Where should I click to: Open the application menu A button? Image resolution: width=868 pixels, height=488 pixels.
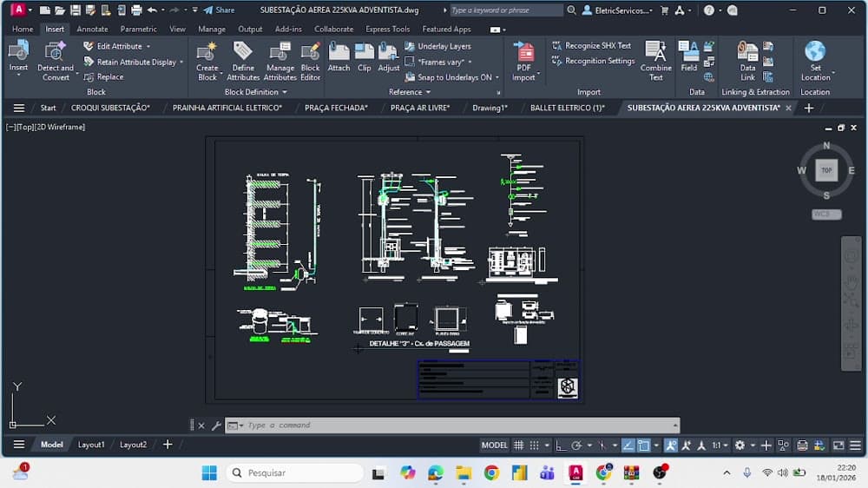(18, 10)
